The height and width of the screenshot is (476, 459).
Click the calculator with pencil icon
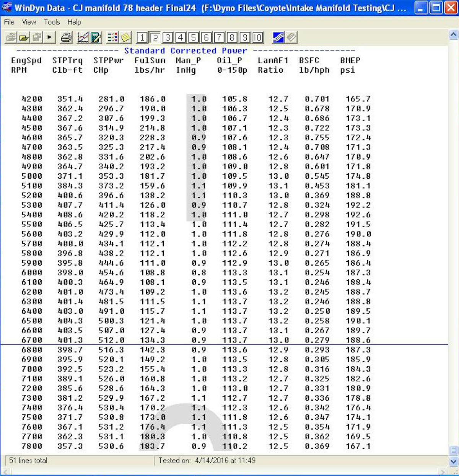coord(96,37)
